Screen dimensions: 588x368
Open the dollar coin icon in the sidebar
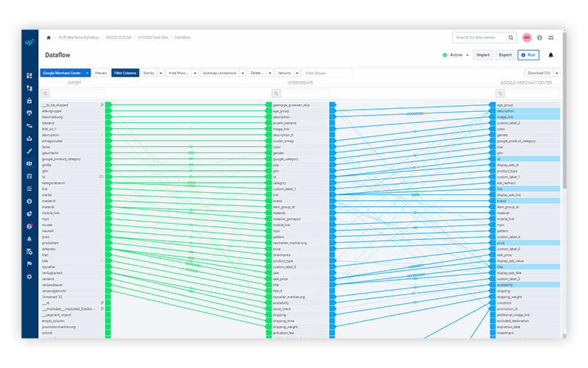point(29,201)
